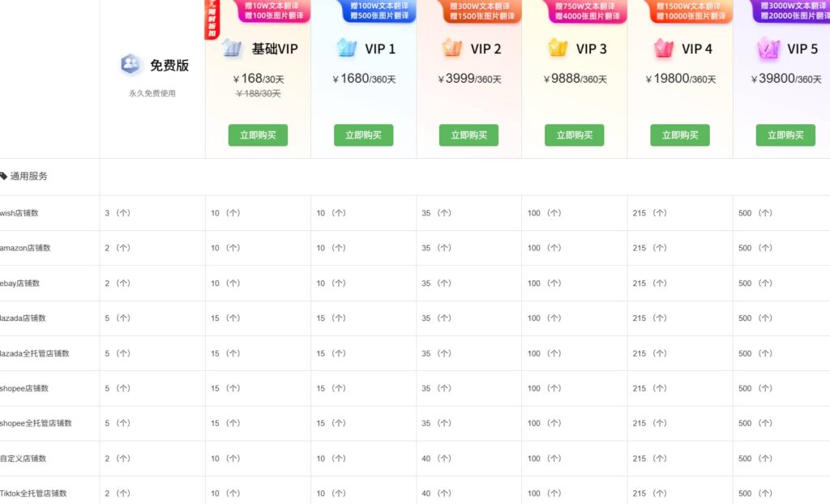Click the VIP 5 purple crown icon
The height and width of the screenshot is (504, 830).
768,48
